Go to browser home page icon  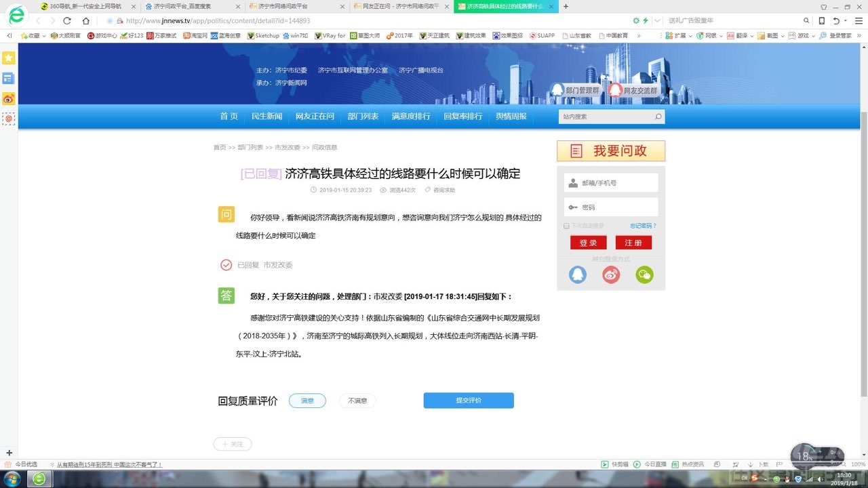coord(85,20)
